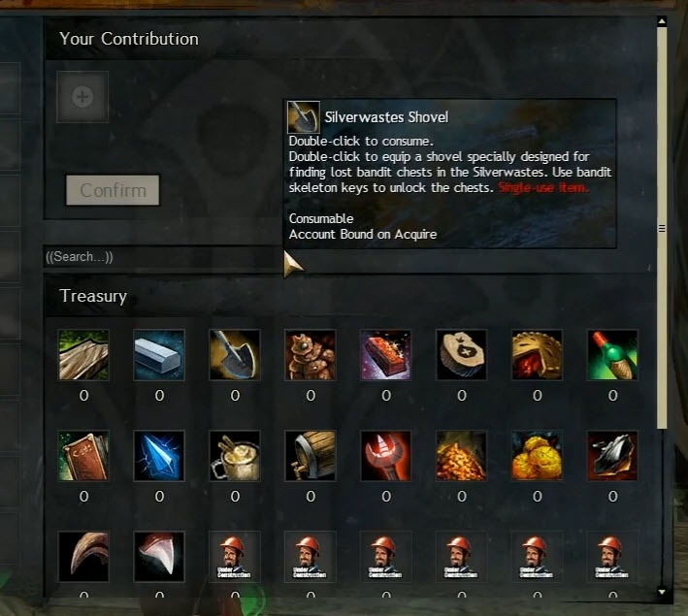688x616 pixels.
Task: Select the green bottle treasury item
Action: pos(612,354)
